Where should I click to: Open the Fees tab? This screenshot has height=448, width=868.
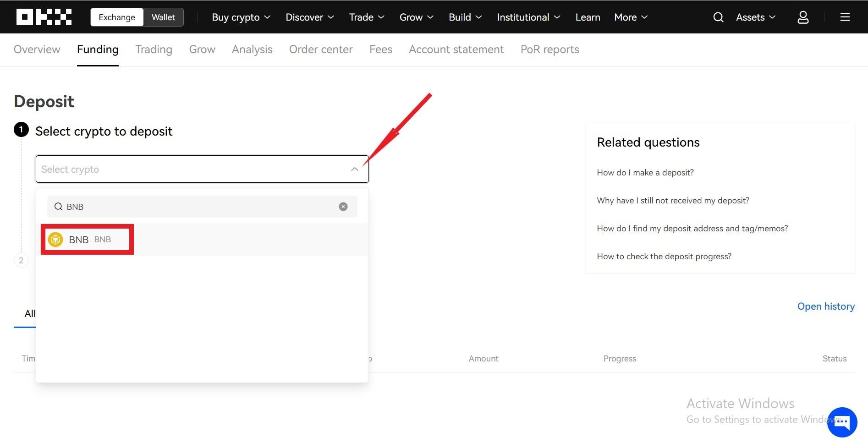(x=381, y=49)
